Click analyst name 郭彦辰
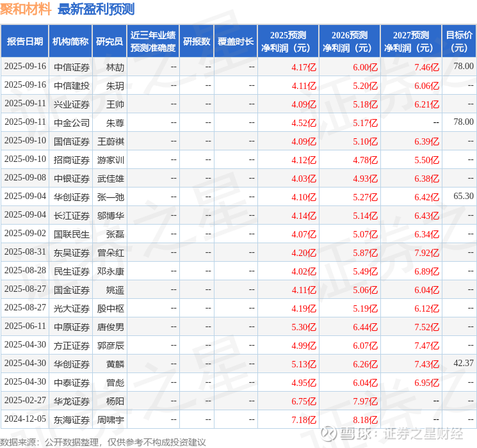 tap(111, 346)
